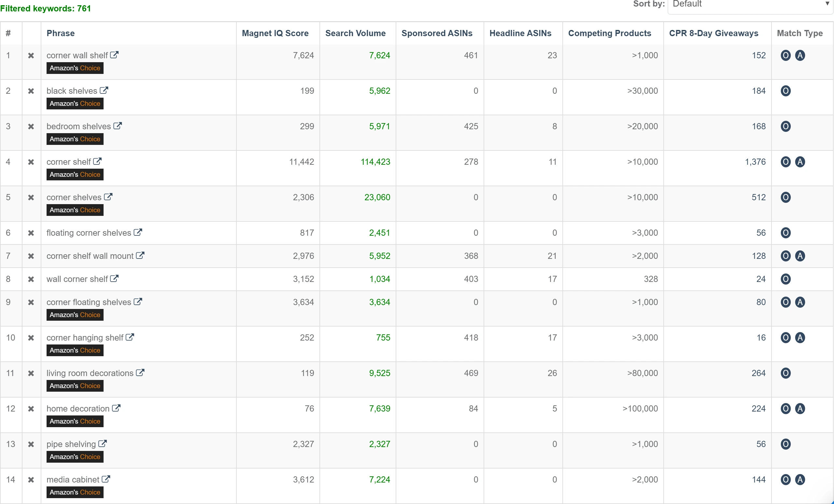Click the 'home decoration' phrase text
834x504 pixels.
[78, 409]
